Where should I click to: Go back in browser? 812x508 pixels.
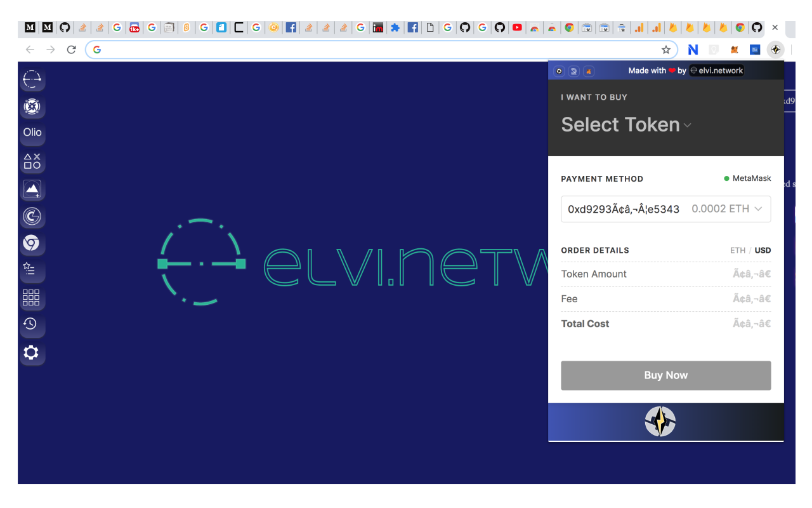30,50
